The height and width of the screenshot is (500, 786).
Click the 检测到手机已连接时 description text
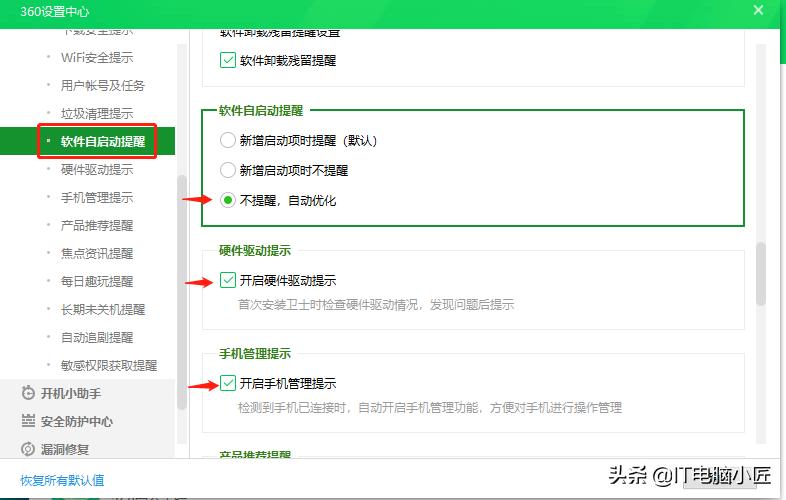click(430, 407)
